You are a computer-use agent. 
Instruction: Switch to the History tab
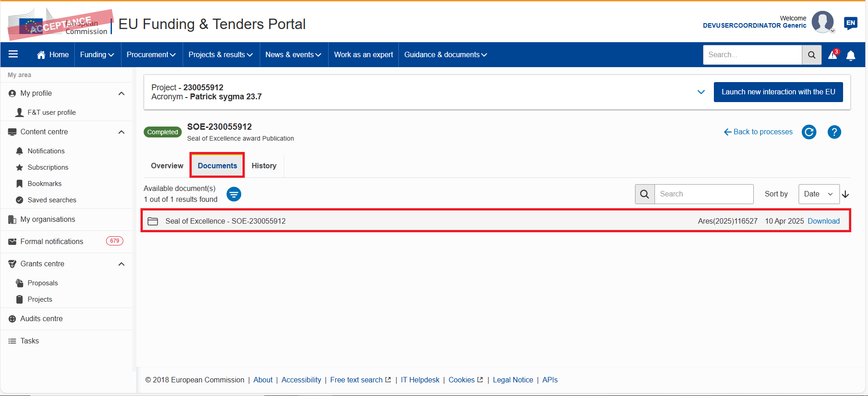click(264, 166)
